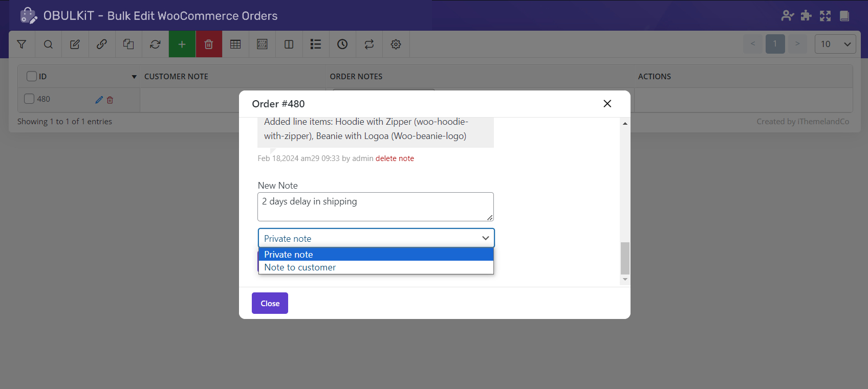Screen dimensions: 868x389
Task: Open the history clock icon
Action: 342,44
